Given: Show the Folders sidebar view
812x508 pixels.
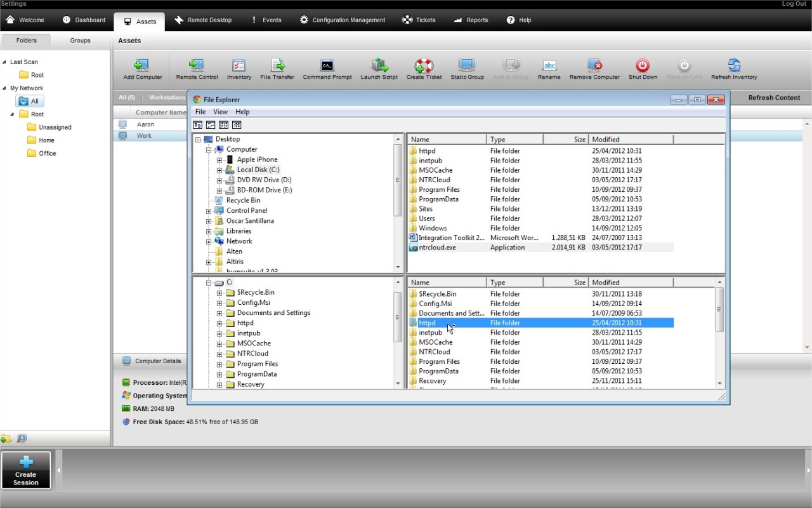Looking at the screenshot, I should point(27,41).
